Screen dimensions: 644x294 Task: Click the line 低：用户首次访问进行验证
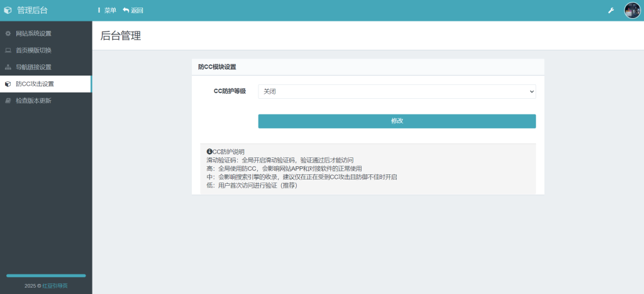(252, 186)
